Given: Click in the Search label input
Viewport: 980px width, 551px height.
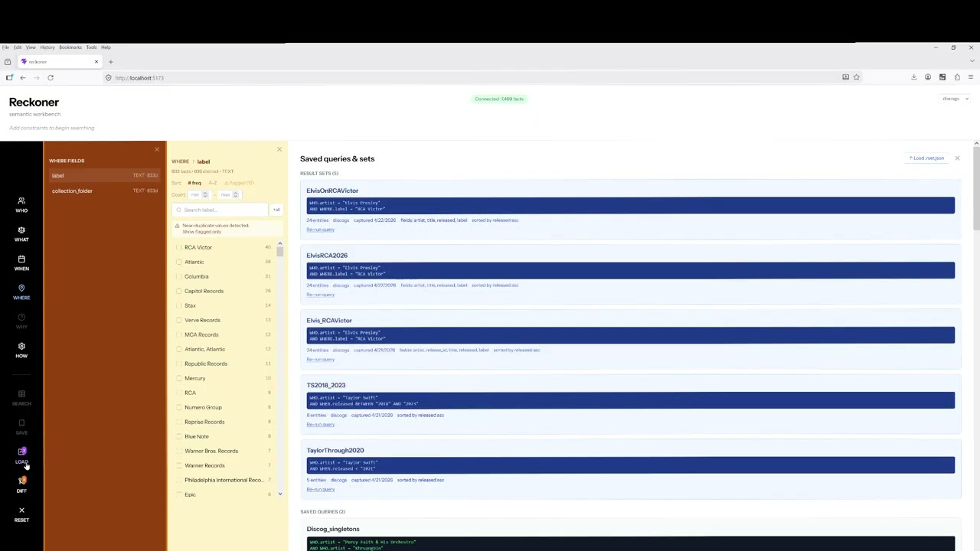Looking at the screenshot, I should (x=220, y=210).
